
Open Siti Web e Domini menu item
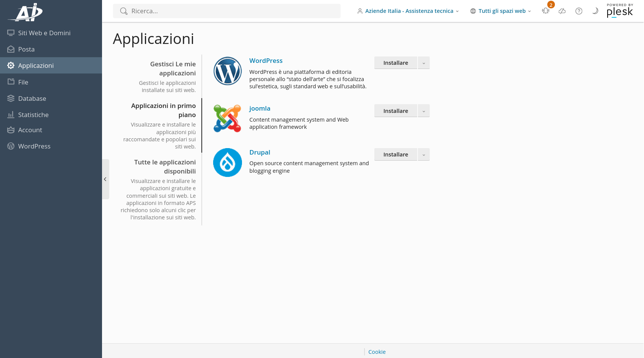[51, 33]
